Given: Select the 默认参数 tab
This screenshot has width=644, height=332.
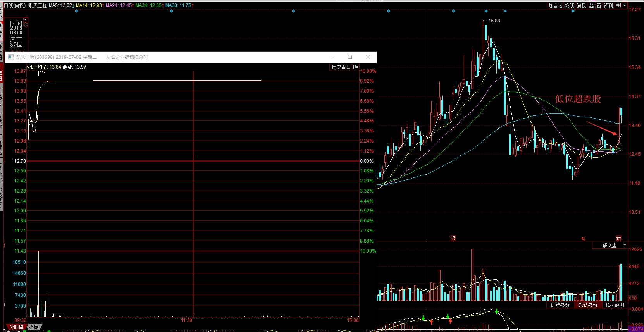Looking at the screenshot, I should click(588, 305).
